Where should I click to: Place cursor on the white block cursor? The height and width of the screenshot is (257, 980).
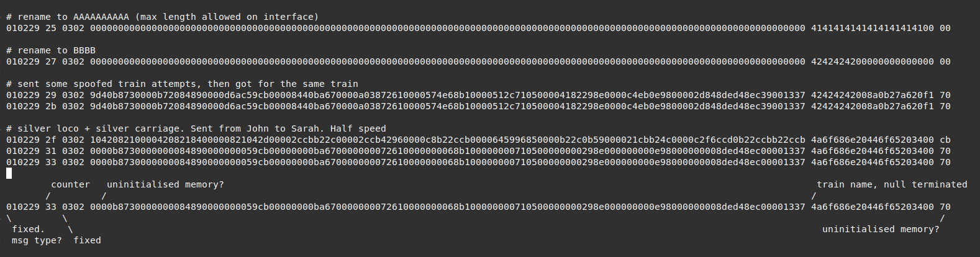(9, 173)
